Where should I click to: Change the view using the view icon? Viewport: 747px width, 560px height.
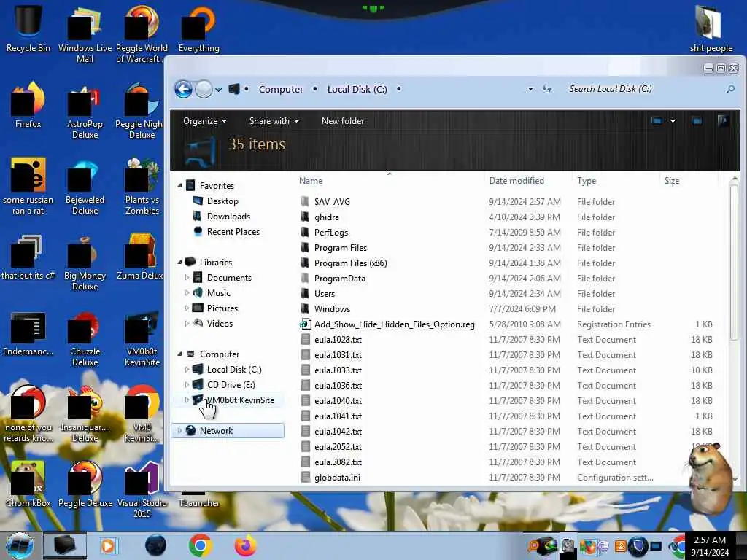(x=657, y=121)
